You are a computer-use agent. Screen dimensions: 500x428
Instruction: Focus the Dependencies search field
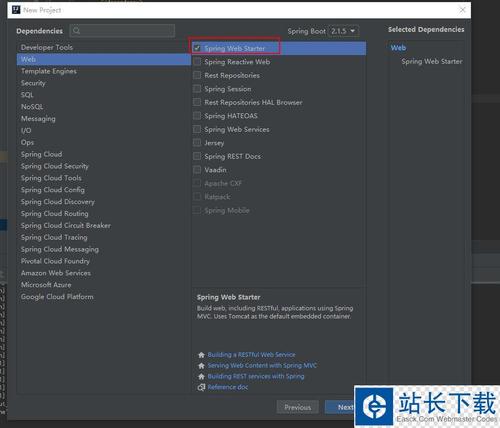[122, 31]
